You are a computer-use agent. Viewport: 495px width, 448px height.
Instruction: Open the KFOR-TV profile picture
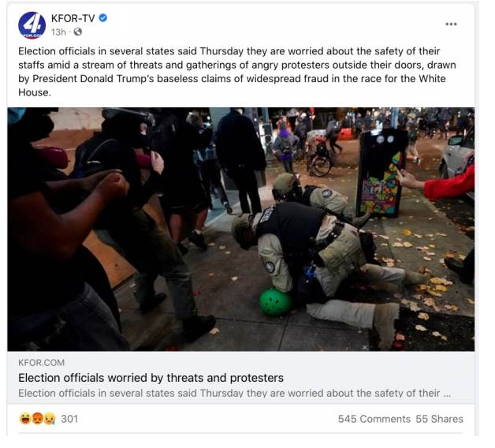tap(32, 25)
